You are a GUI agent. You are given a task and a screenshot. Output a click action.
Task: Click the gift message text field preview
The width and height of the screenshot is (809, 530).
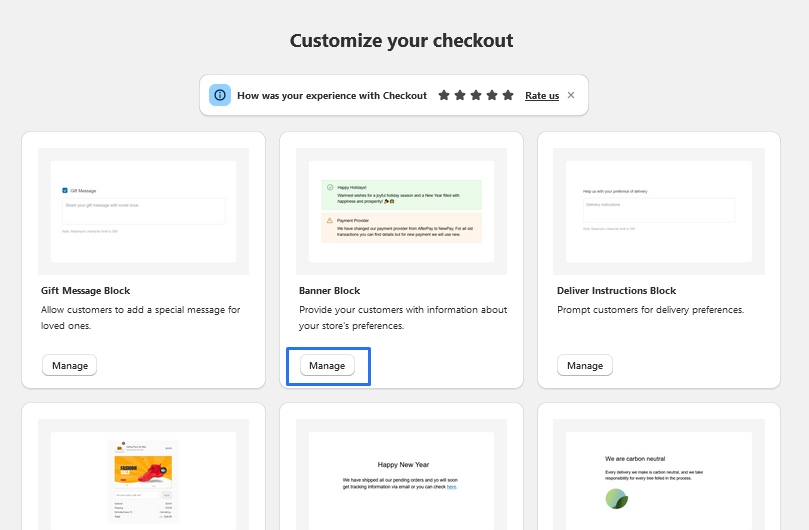point(143,209)
